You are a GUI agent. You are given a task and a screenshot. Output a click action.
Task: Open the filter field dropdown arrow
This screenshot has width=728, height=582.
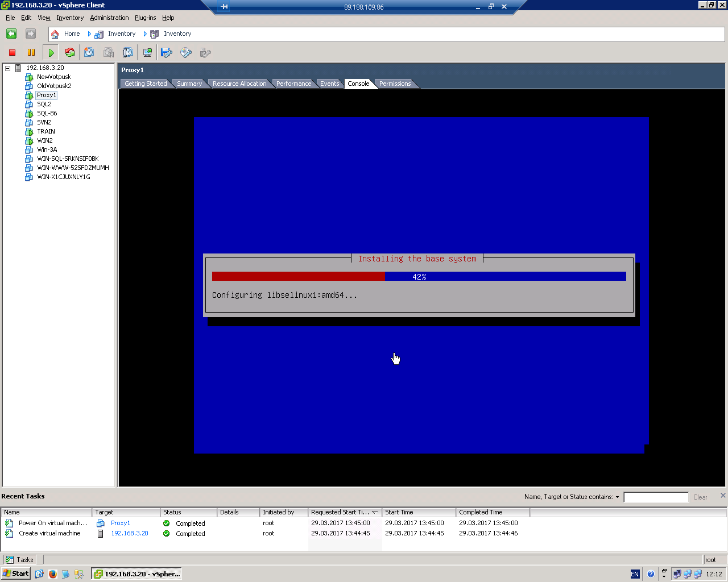[x=617, y=497]
